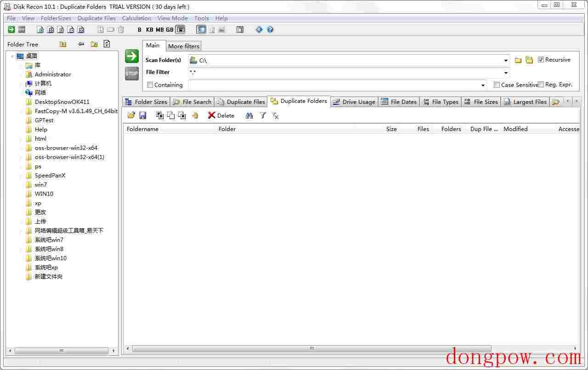588x370 pixels.
Task: Sort by the Size column header
Action: pos(376,129)
